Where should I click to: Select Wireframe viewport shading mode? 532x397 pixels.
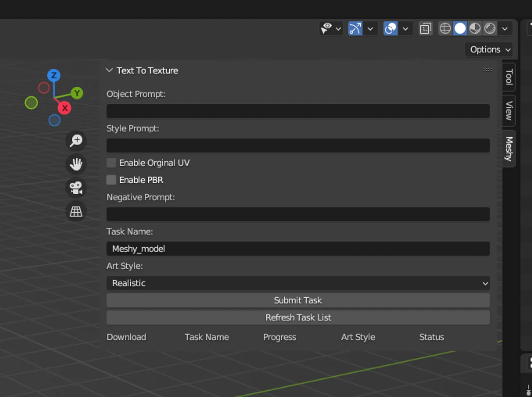445,28
